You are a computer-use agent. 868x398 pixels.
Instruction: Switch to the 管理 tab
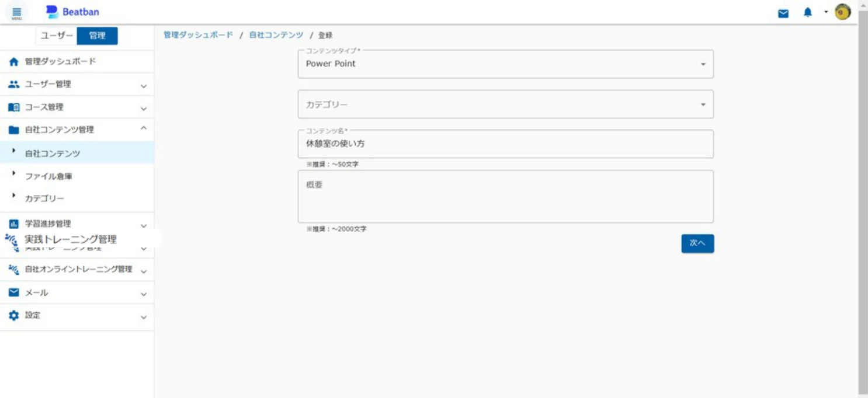[97, 36]
